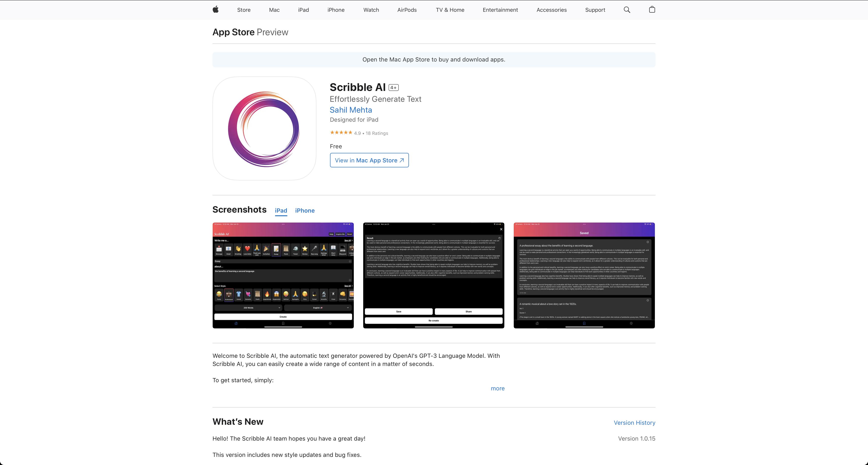Open the search magnifier icon
This screenshot has width=868, height=465.
tap(627, 10)
